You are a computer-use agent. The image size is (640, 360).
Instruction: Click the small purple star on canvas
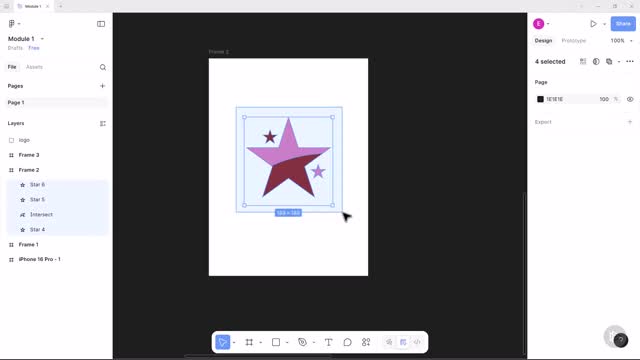(x=318, y=171)
